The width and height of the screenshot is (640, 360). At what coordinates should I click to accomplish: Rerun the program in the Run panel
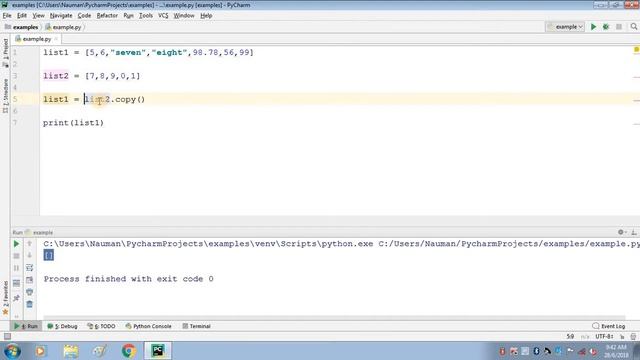point(16,244)
